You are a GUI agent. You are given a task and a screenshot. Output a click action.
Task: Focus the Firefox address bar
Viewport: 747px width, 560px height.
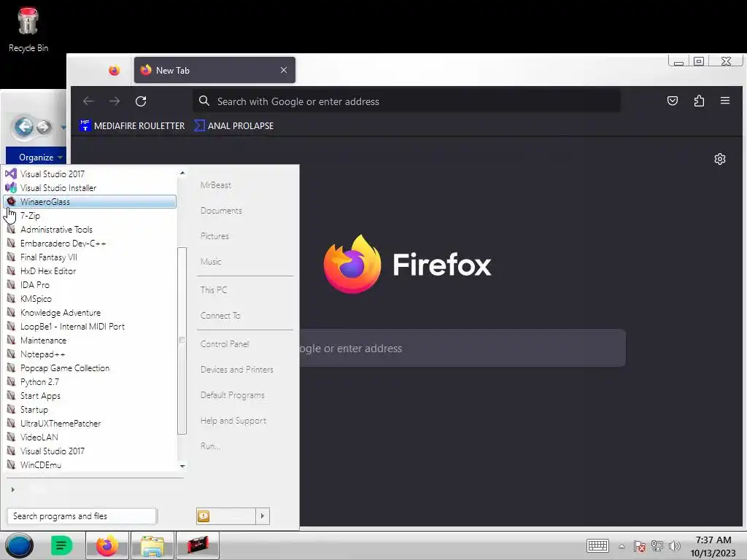pos(406,101)
